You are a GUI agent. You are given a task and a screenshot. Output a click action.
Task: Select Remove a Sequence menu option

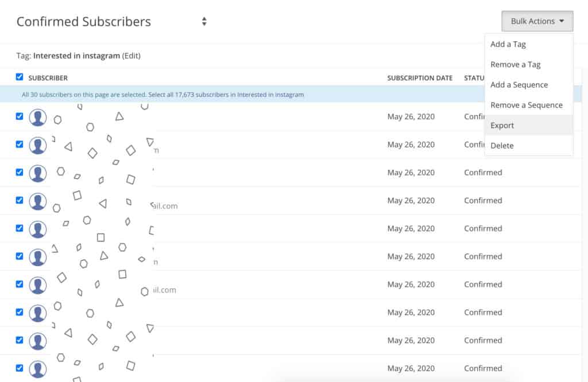[x=528, y=105]
